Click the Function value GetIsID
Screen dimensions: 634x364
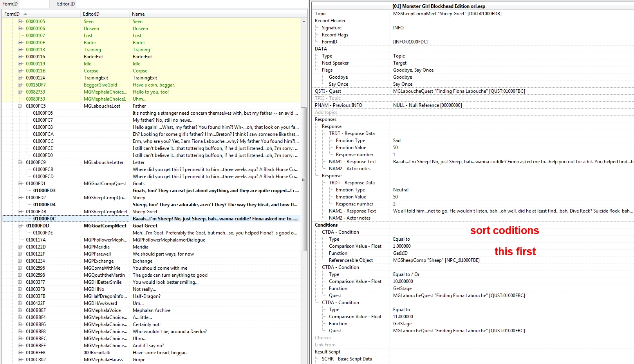coord(400,253)
